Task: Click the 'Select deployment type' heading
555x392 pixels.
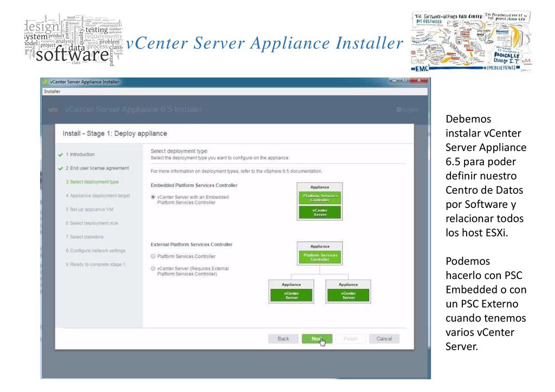Action: pyautogui.click(x=179, y=151)
